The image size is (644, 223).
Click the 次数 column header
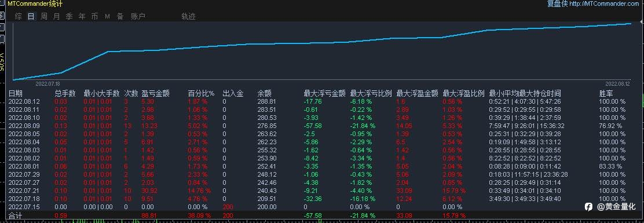[131, 93]
